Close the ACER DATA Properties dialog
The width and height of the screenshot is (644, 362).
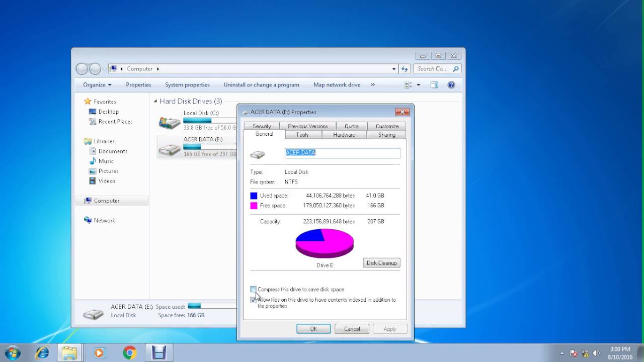[402, 112]
